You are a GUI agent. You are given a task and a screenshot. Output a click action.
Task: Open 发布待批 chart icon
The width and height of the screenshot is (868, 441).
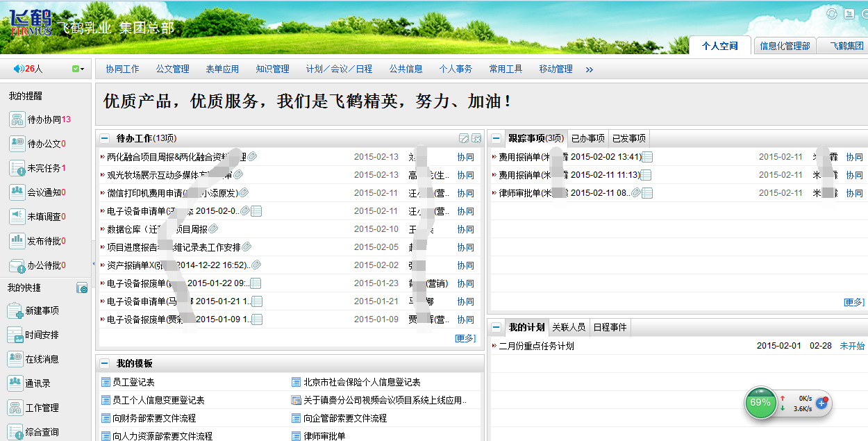[17, 241]
